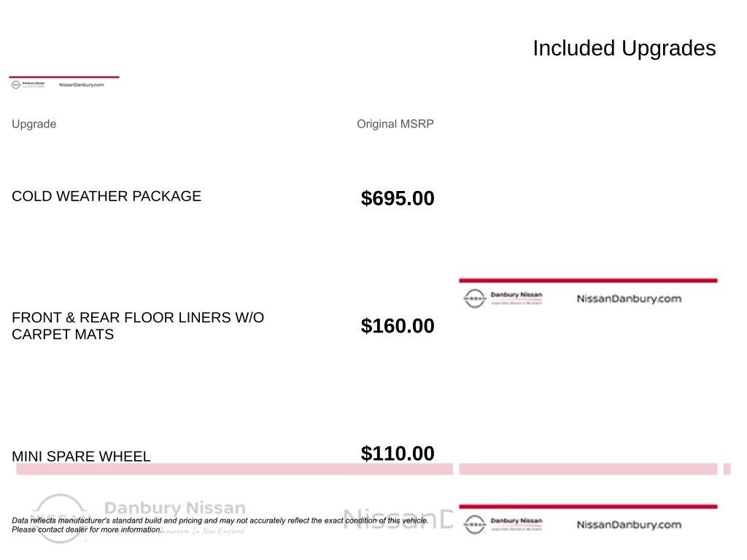Screen dimensions: 747x560
Task: Click the $110.00 price
Action: pos(398,454)
